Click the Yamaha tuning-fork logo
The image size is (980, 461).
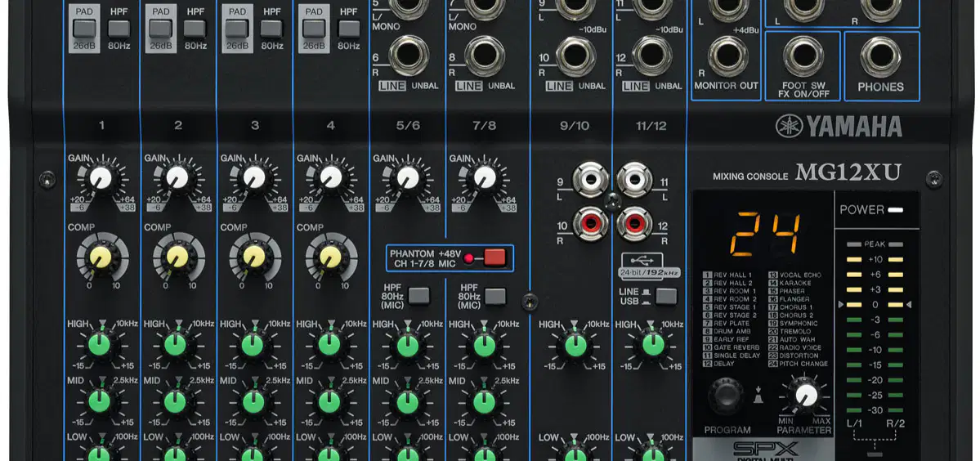coord(789,126)
